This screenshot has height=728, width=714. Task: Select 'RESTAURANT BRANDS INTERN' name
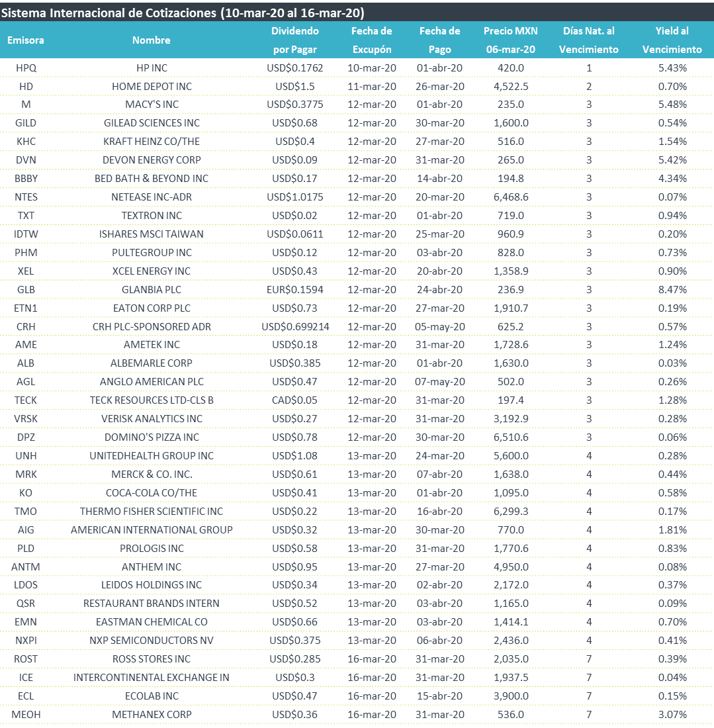152,604
